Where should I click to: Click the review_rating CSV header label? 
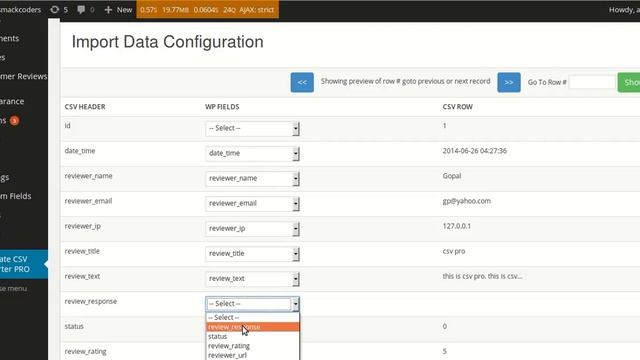point(85,351)
